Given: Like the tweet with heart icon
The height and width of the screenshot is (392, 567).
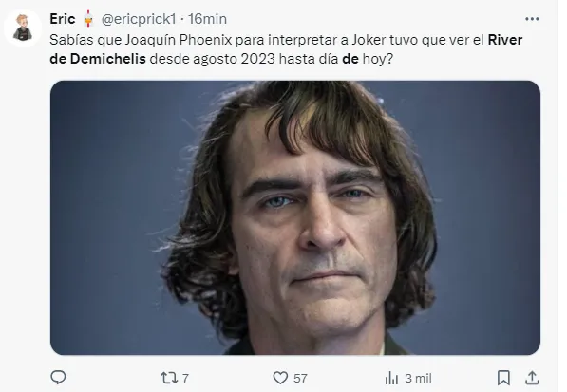Looking at the screenshot, I should pyautogui.click(x=280, y=378).
